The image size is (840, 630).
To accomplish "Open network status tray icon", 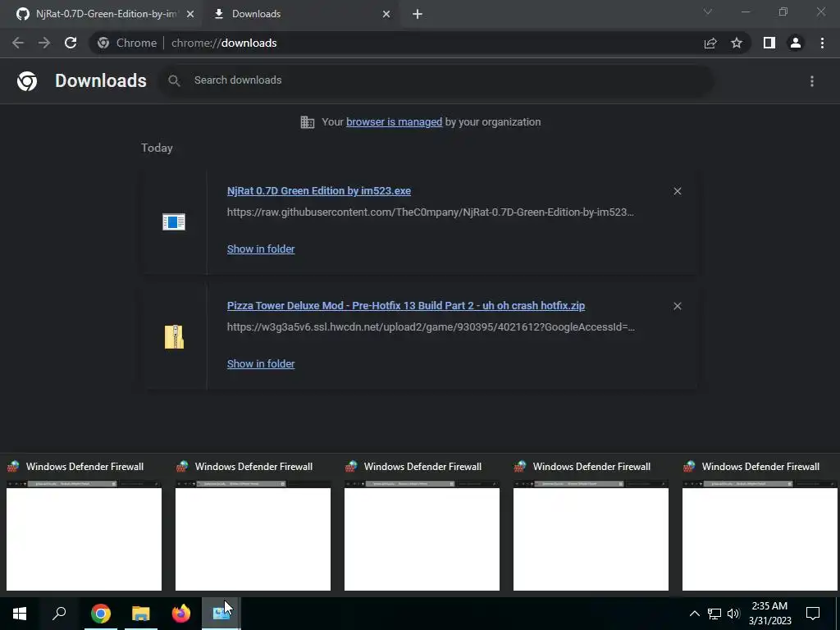I will point(714,614).
